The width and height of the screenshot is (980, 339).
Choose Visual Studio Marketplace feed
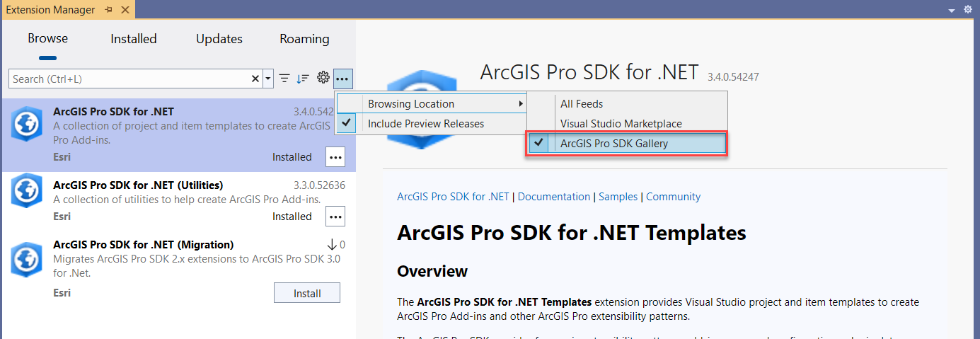[x=621, y=124]
